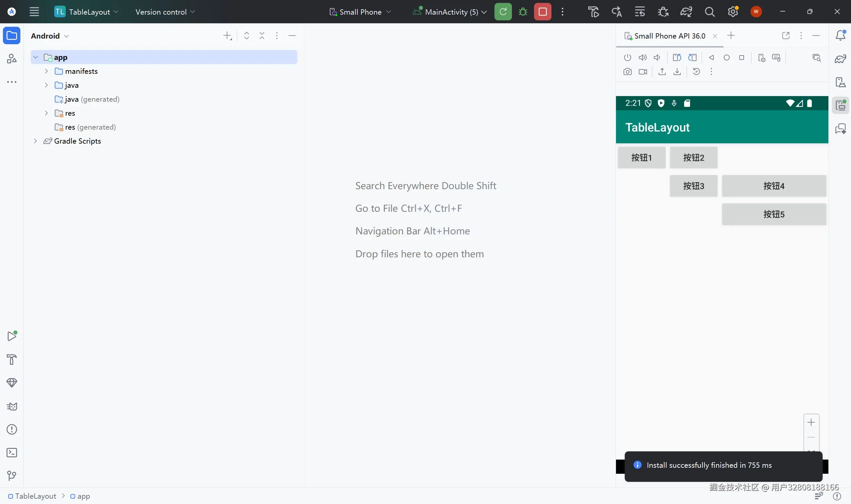Tap the 按钮1 button in emulator
This screenshot has height=504, width=851.
pyautogui.click(x=641, y=158)
